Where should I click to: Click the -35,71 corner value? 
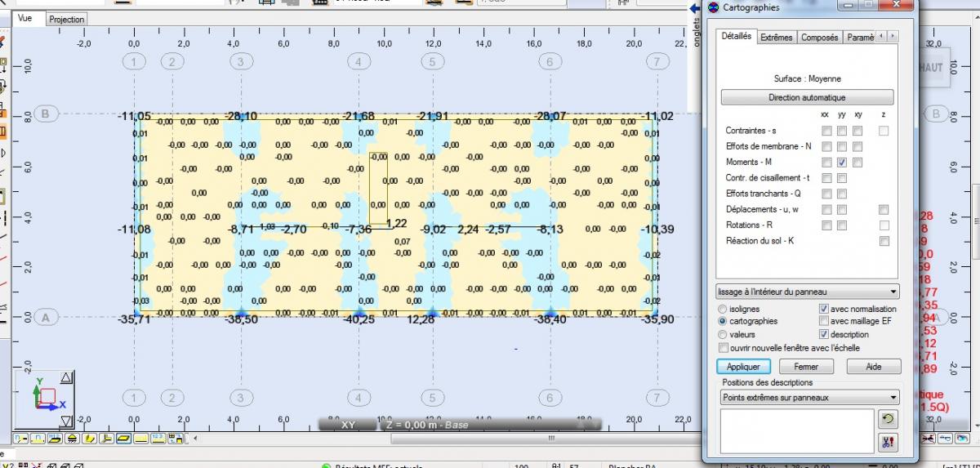pyautogui.click(x=134, y=319)
